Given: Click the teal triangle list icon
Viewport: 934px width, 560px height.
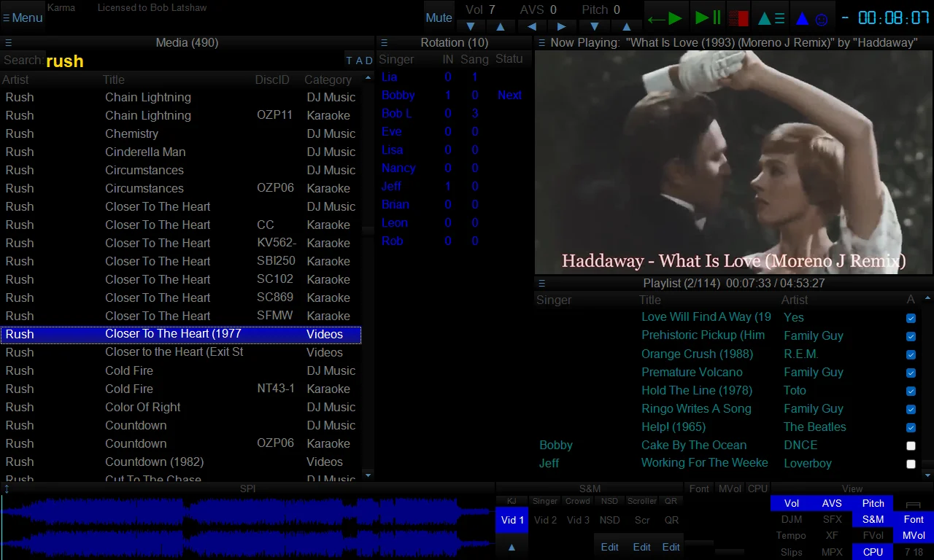Looking at the screenshot, I should [771, 18].
